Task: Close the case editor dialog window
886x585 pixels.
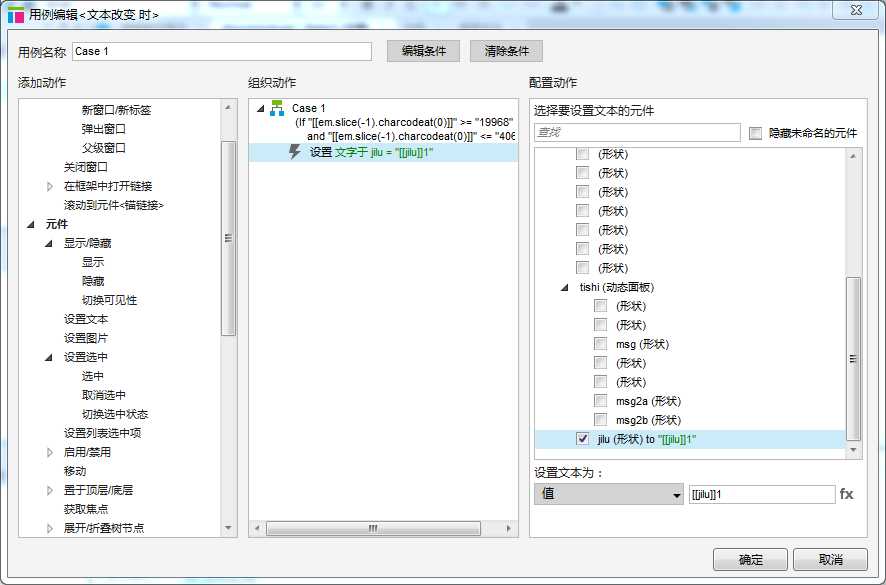Action: tap(858, 12)
